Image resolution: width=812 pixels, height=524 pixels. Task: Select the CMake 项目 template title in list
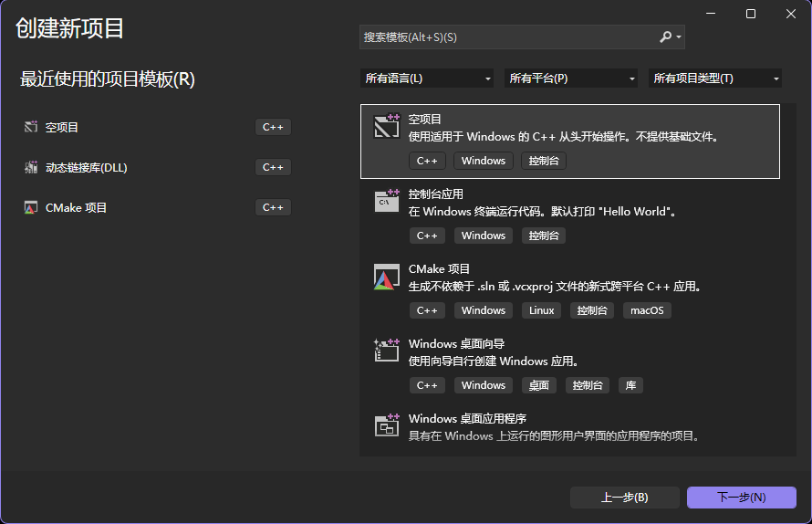[439, 269]
